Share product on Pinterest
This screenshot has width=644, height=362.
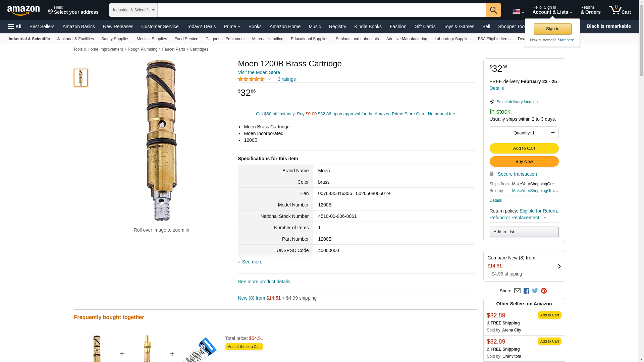pos(544,291)
